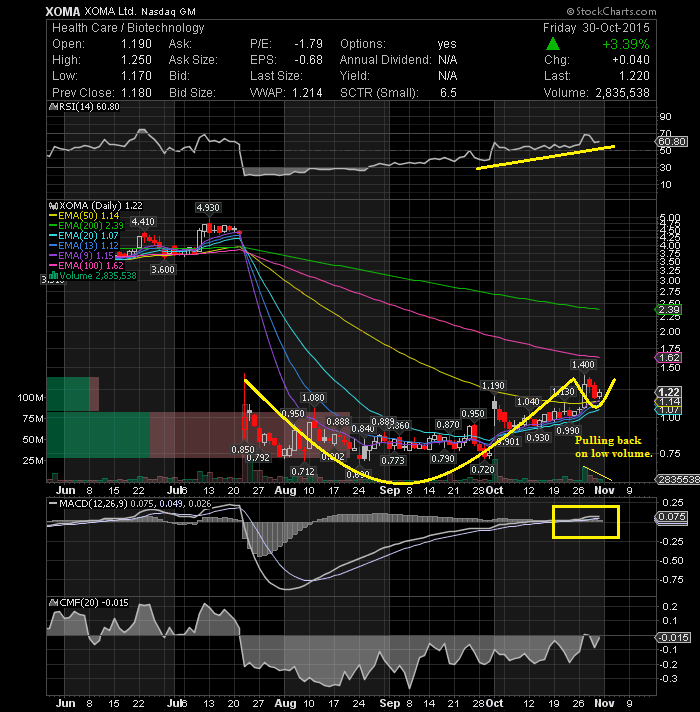This screenshot has width=700, height=712.
Task: Click the XOMA Ltd. company name
Action: (x=110, y=11)
